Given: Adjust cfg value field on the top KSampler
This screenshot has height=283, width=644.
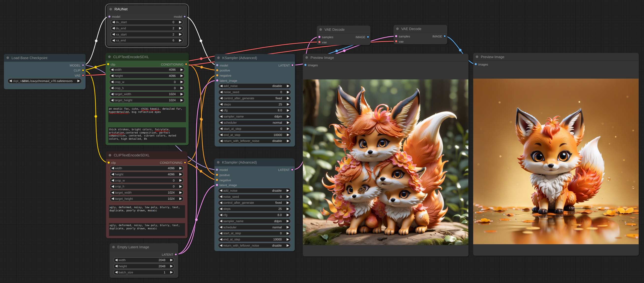Looking at the screenshot, I should [x=254, y=110].
